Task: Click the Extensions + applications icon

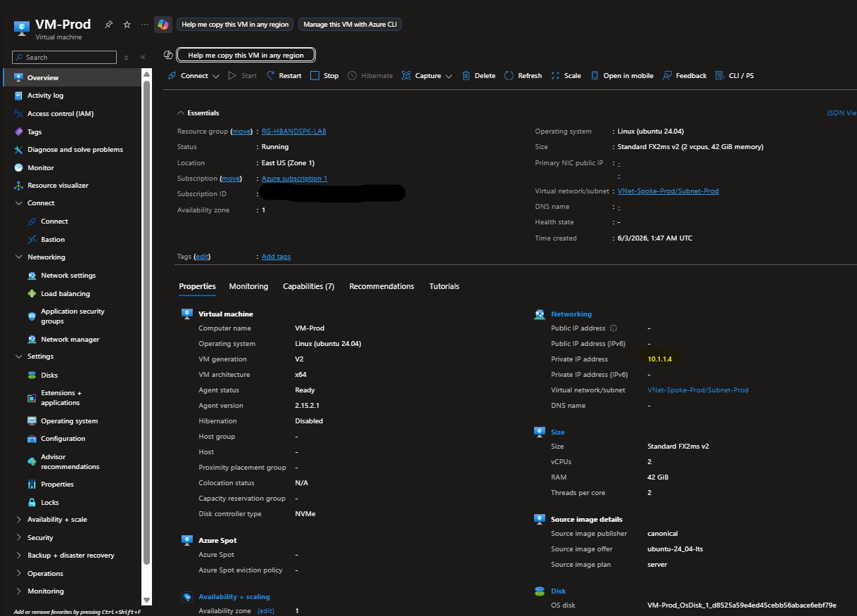Action: pyautogui.click(x=32, y=398)
